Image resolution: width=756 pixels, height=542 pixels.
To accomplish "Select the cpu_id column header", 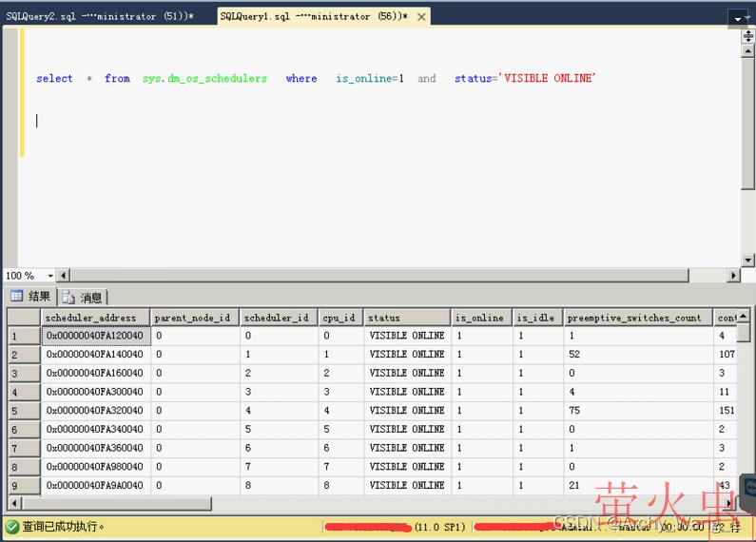I will click(338, 318).
